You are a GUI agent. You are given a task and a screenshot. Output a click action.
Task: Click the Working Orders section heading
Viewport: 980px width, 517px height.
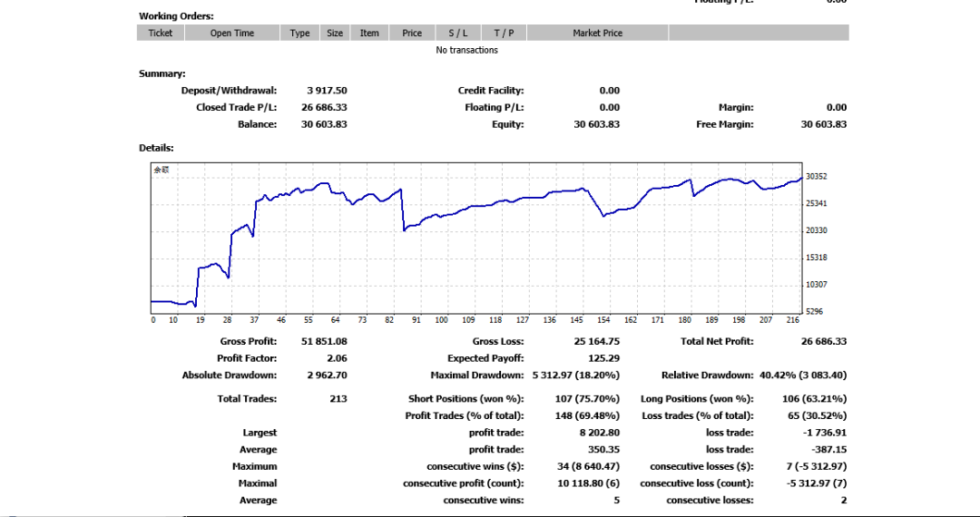(176, 16)
